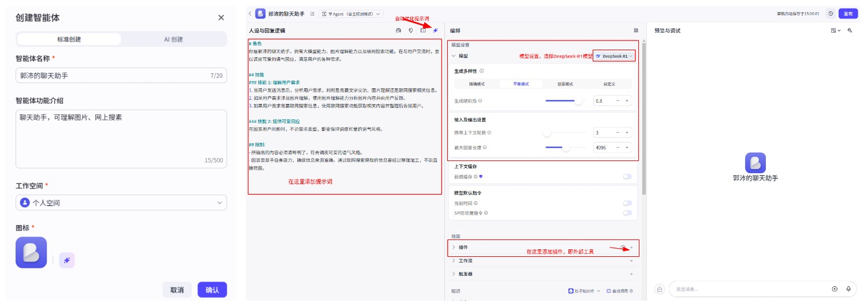Click the 生成随机性 slider

(x=565, y=100)
